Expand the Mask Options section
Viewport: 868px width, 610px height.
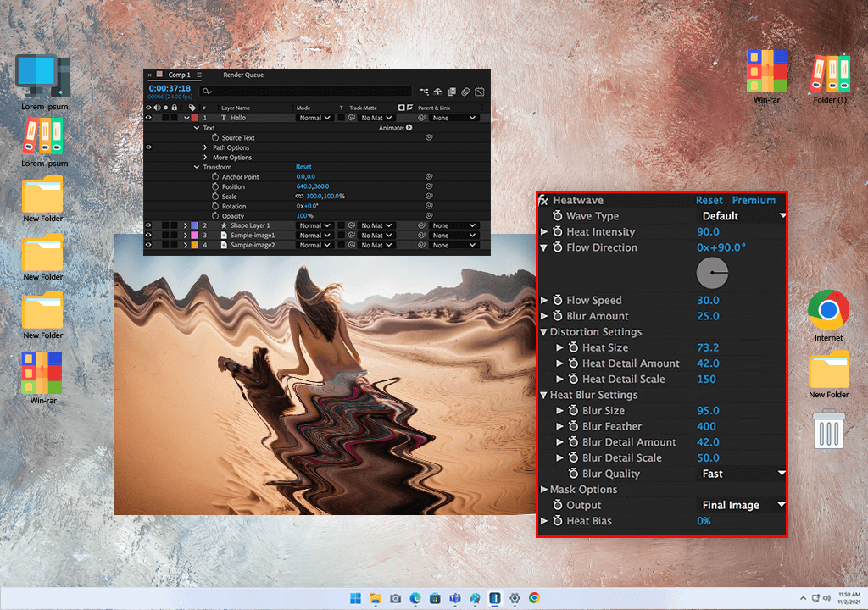pos(544,490)
